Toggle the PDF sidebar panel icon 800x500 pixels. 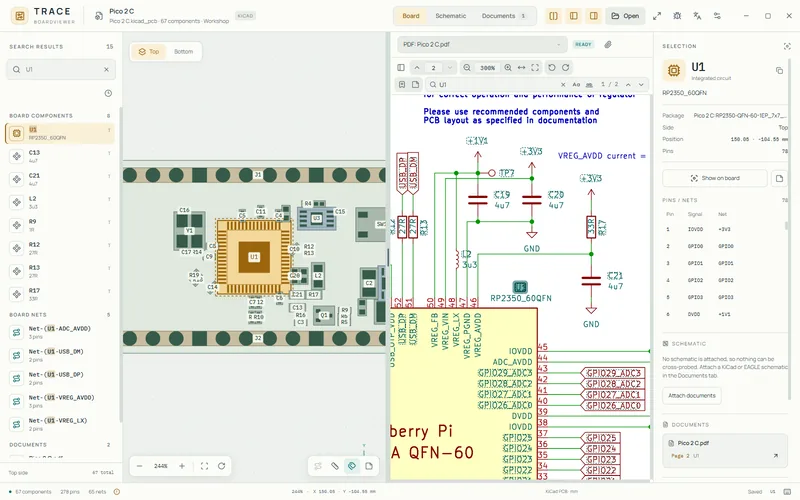401,67
